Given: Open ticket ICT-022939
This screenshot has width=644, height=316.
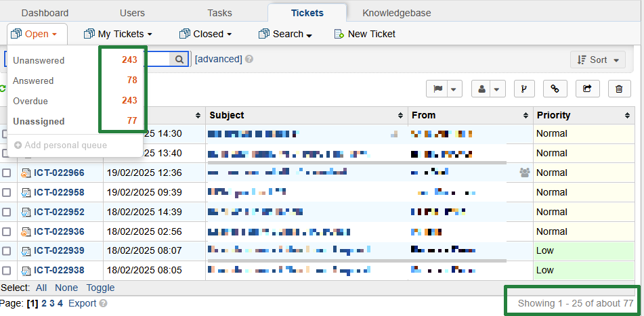Looking at the screenshot, I should coord(59,251).
